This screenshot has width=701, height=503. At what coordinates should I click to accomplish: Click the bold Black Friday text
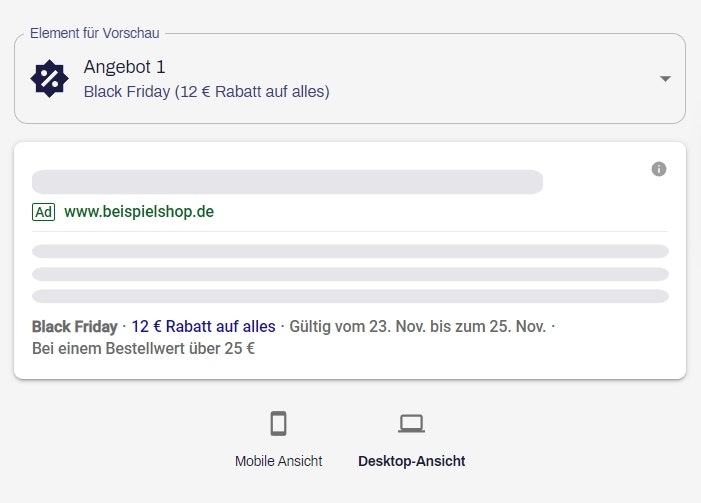74,326
